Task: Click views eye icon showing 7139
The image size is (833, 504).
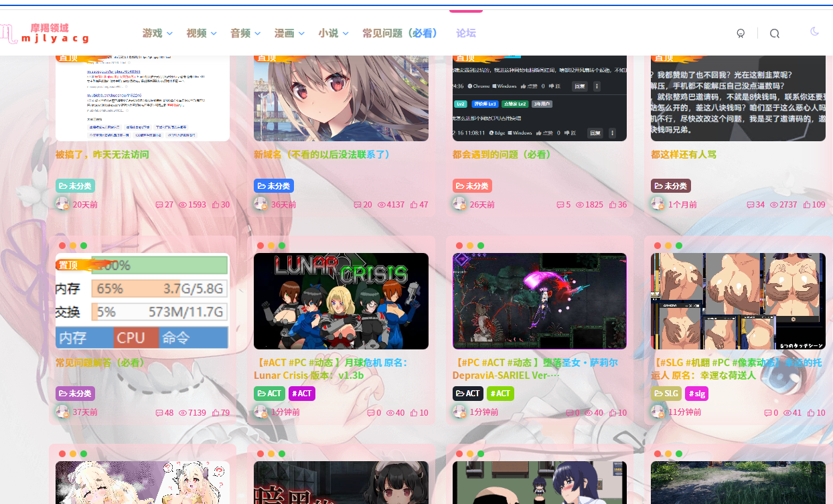Action: (x=183, y=413)
